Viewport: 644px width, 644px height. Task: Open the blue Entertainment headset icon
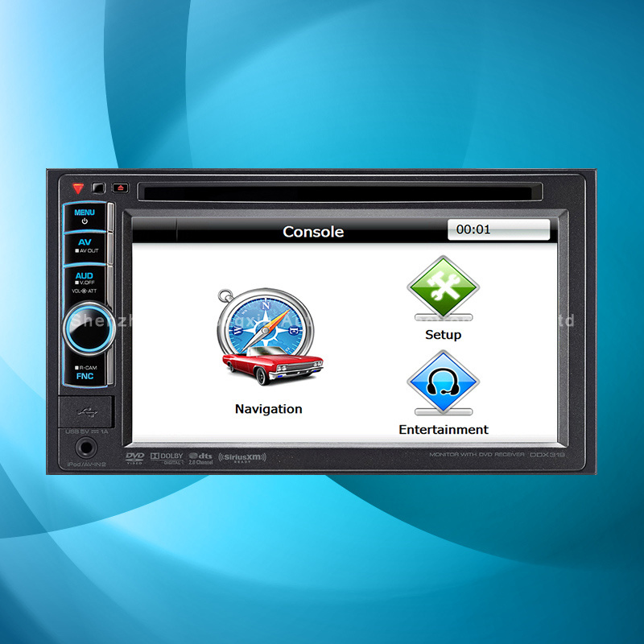tap(443, 383)
